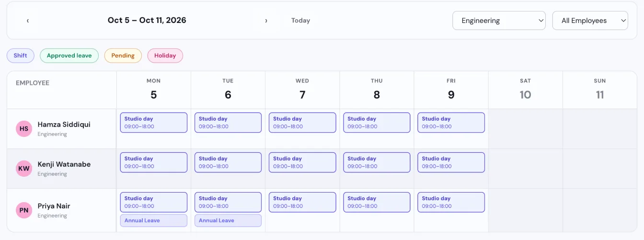Select the SUN 11 column header
Viewport: 644px width, 240px height.
coord(599,90)
